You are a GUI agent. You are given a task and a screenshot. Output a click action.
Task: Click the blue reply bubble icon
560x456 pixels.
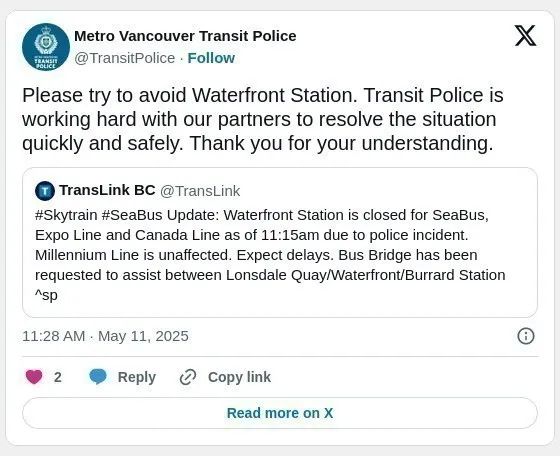[98, 377]
